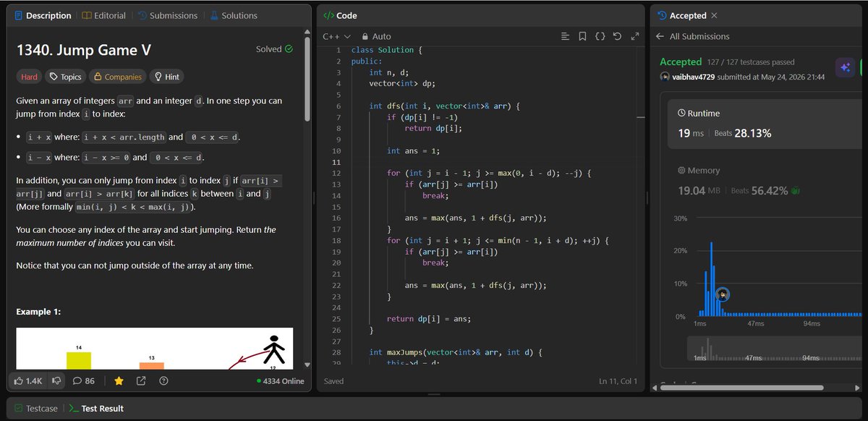Select the Accepted submission tab
Screen dimensions: 868x421
pyautogui.click(x=682, y=15)
